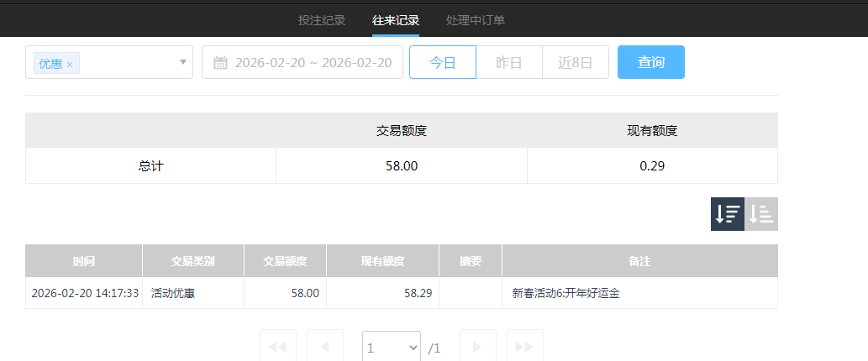
Task: Open the page number dropdown
Action: point(392,347)
